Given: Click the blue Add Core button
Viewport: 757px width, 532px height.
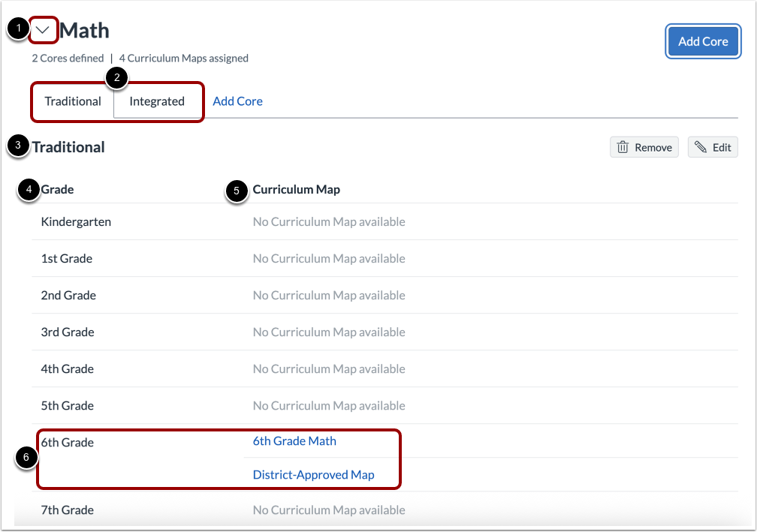Looking at the screenshot, I should point(703,41).
